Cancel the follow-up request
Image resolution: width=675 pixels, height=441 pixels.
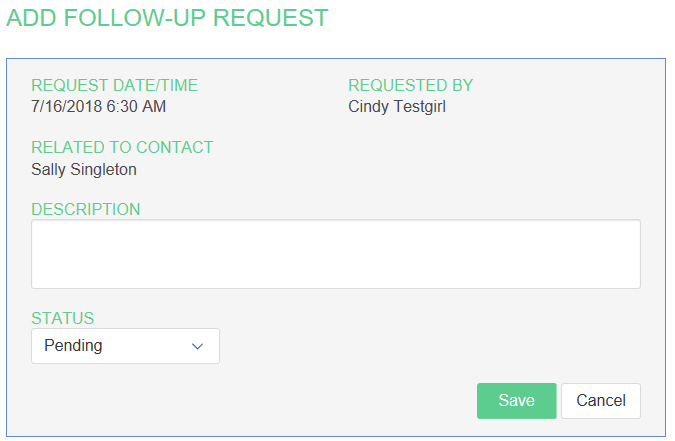coord(601,400)
